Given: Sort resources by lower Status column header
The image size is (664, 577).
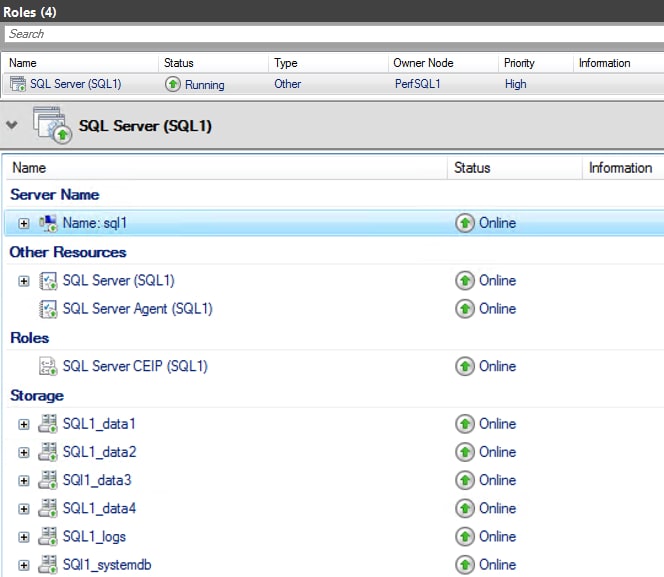Looking at the screenshot, I should click(515, 168).
